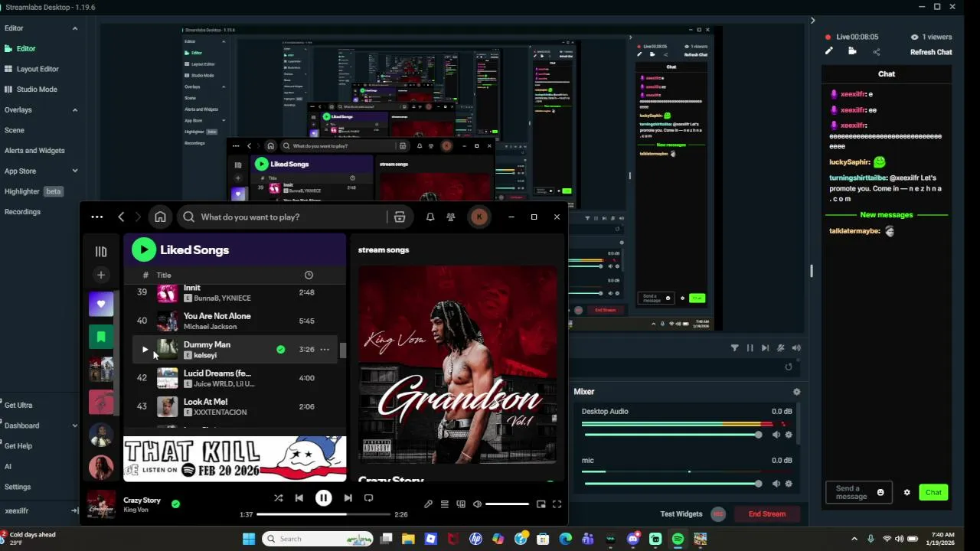Seek on the Spotify song progress bar

(323, 514)
